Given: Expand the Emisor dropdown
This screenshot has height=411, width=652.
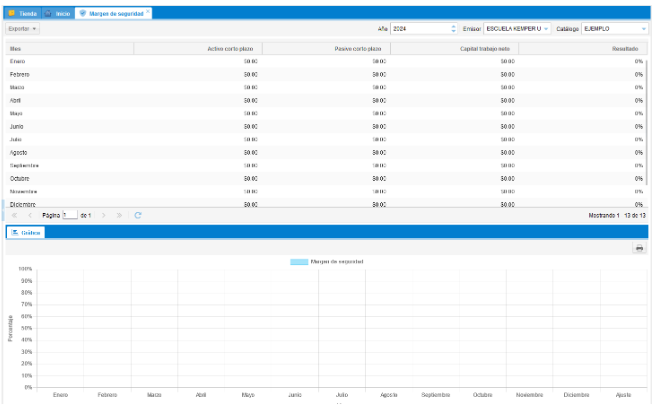Looking at the screenshot, I should pyautogui.click(x=546, y=29).
